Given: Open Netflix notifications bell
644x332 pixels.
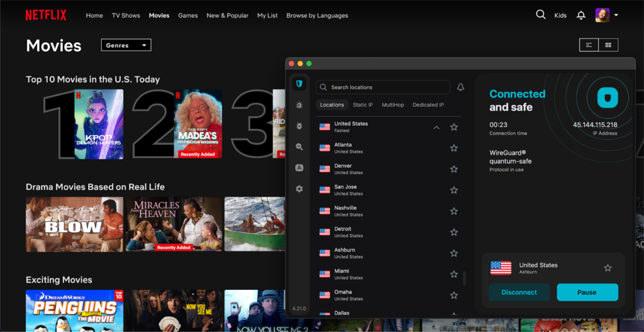Looking at the screenshot, I should tap(580, 15).
